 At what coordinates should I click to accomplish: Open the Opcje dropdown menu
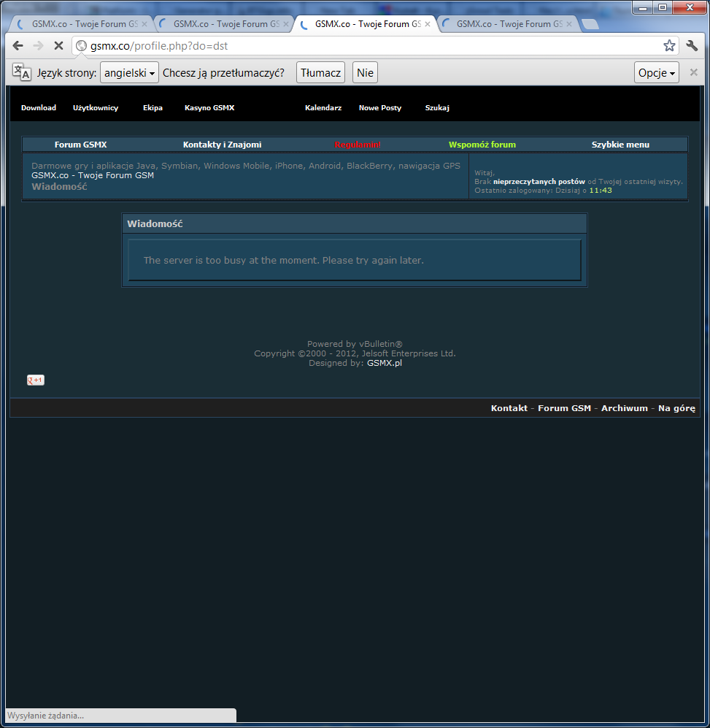[657, 72]
